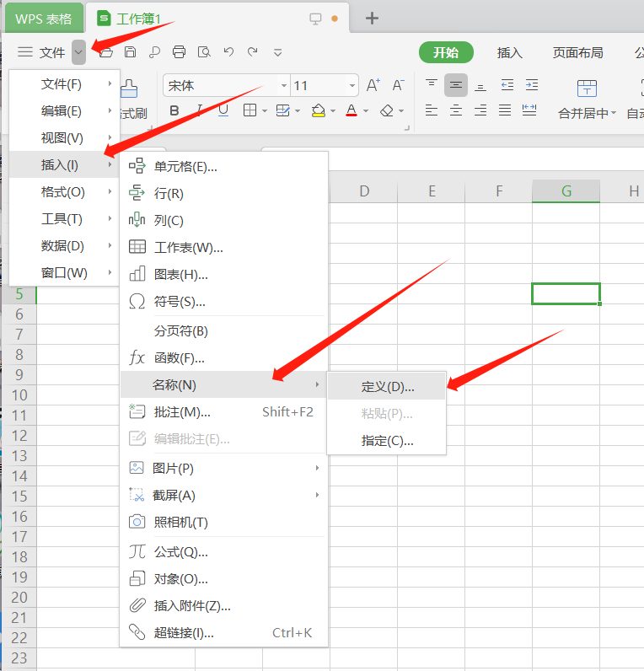The height and width of the screenshot is (671, 644).
Task: Click the Increase Font Size icon
Action: coord(373,85)
